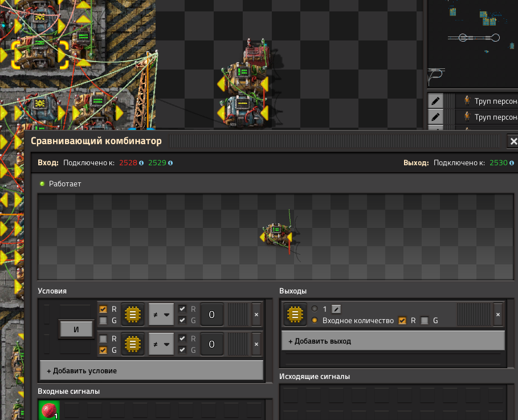Check green wire G for first condition's signal
The image size is (518, 420).
(103, 320)
